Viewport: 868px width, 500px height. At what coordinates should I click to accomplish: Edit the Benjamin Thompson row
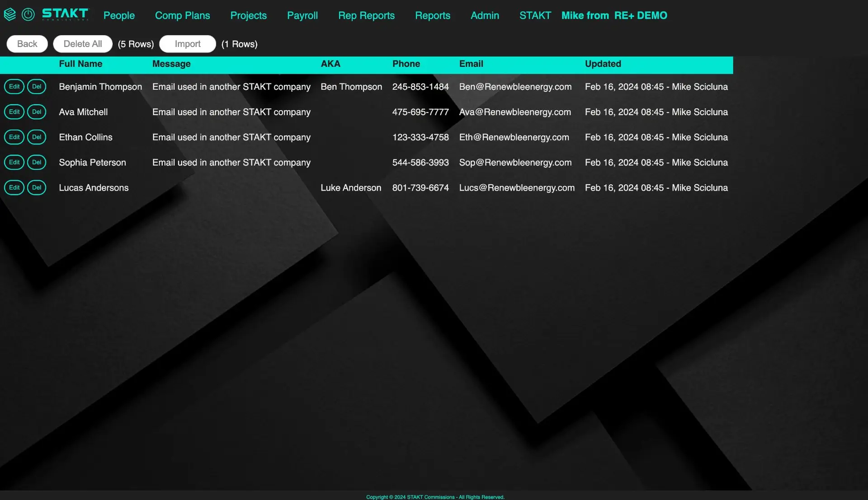14,86
